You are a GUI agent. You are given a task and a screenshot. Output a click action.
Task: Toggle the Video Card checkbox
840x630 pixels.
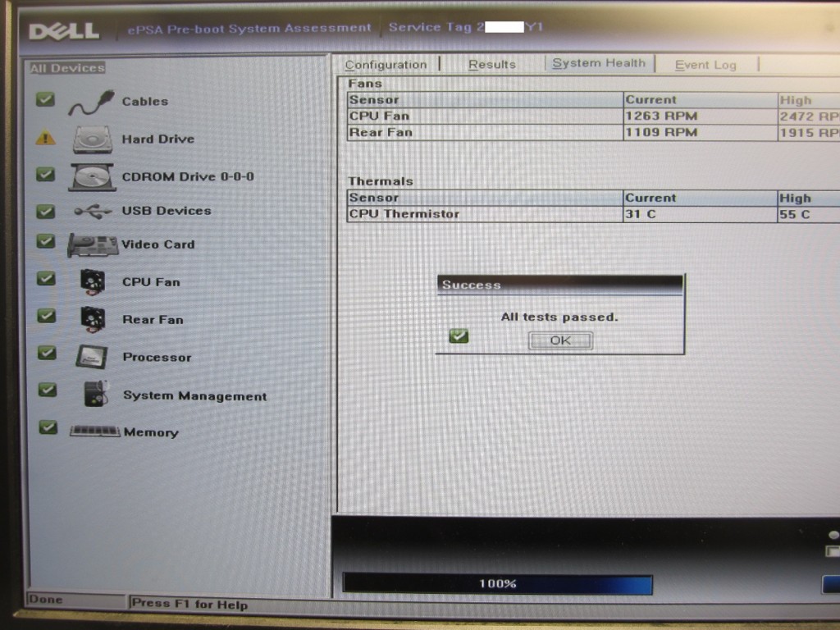46,241
